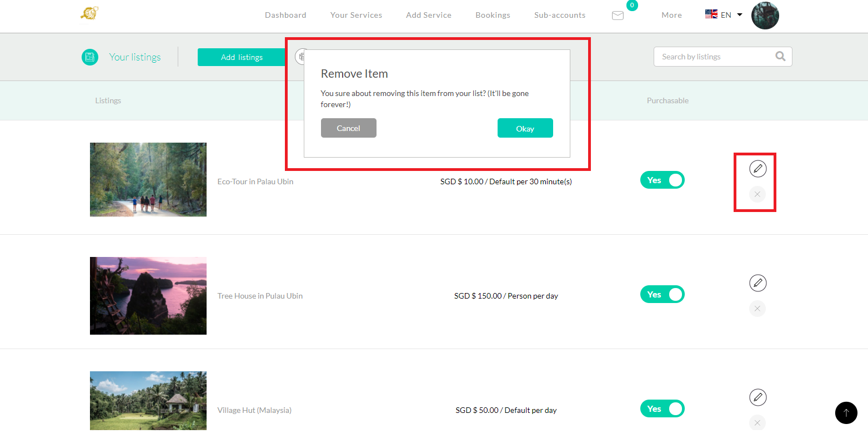Click Cancel in the Remove Item dialog
Screen dimensions: 868x434
pyautogui.click(x=349, y=128)
